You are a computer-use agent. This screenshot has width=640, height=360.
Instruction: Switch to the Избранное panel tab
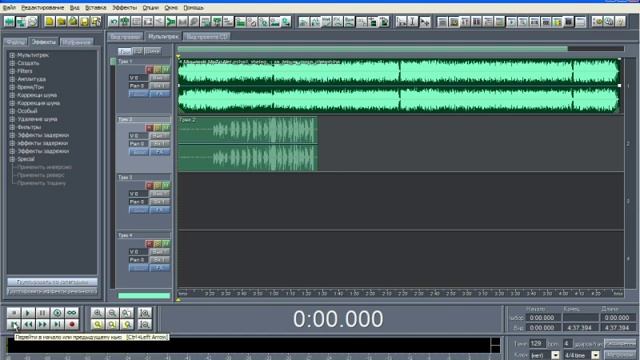pyautogui.click(x=77, y=42)
